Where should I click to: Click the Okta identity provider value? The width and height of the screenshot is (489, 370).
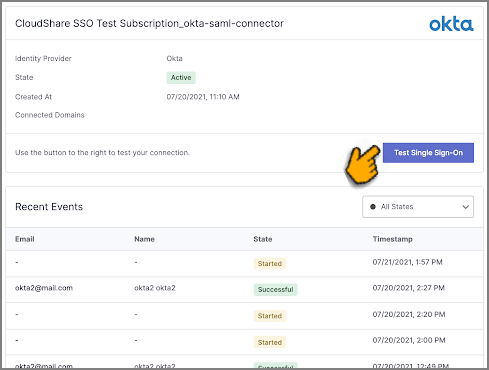[174, 59]
